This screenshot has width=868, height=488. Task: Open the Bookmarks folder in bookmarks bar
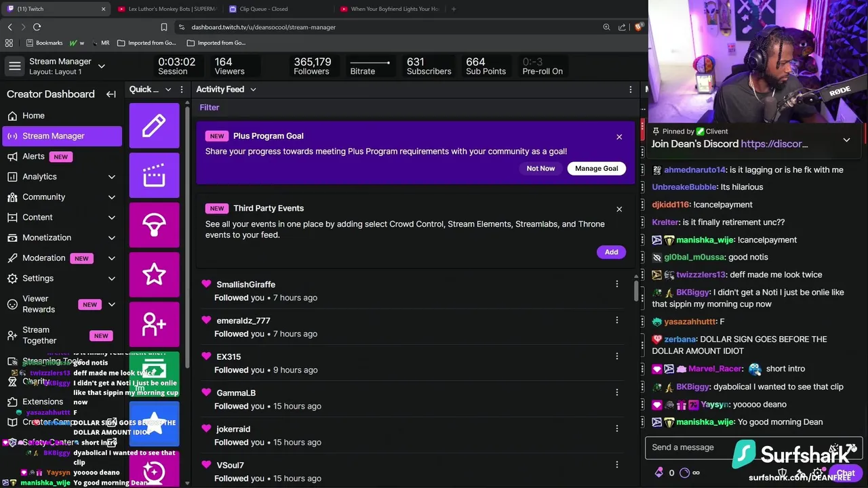click(x=44, y=43)
